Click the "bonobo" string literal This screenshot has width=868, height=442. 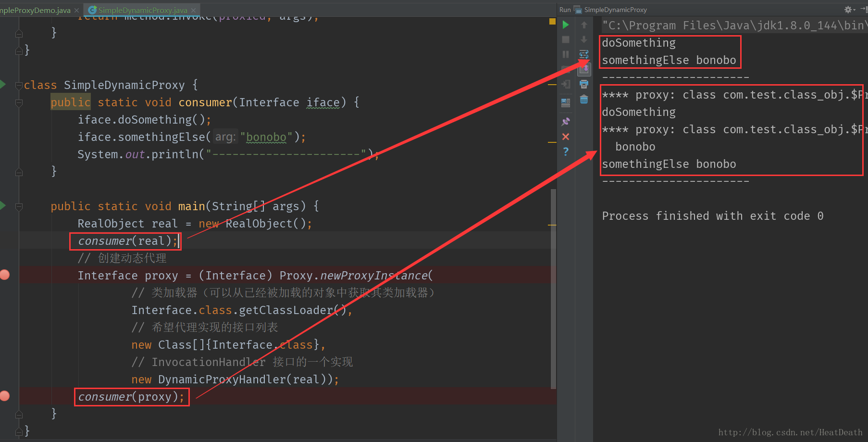[266, 137]
